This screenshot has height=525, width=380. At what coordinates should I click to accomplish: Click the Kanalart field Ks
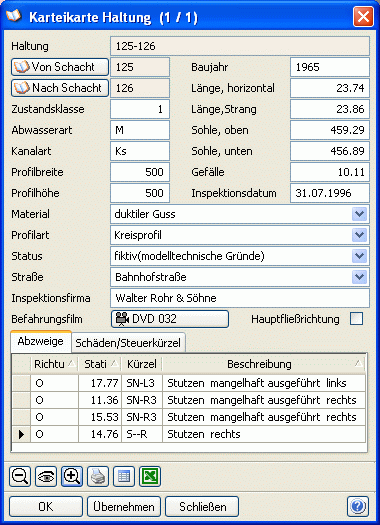click(x=140, y=151)
